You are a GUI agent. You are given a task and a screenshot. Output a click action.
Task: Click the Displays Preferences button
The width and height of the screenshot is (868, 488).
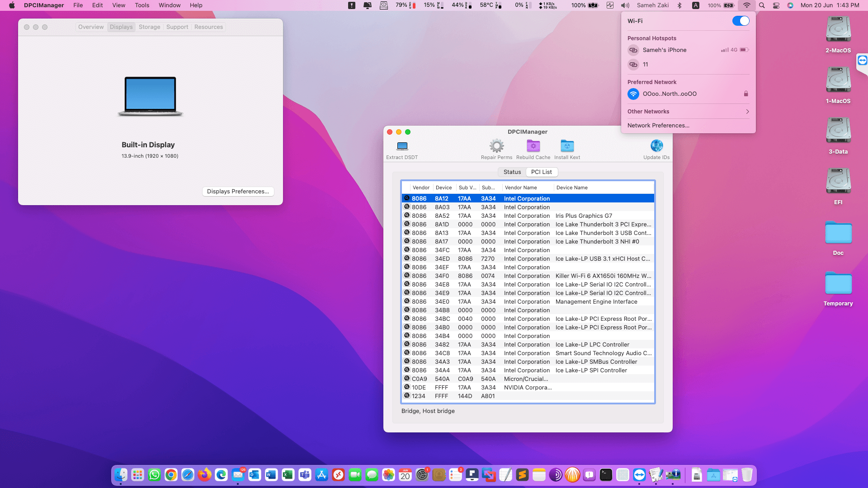click(238, 192)
